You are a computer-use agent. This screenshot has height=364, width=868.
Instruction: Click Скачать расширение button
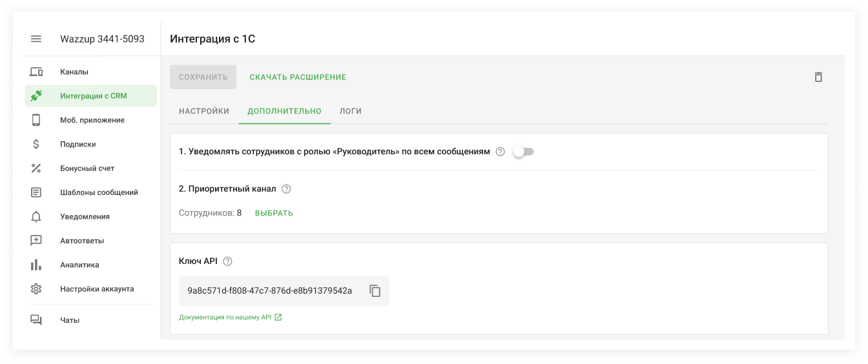(x=298, y=77)
